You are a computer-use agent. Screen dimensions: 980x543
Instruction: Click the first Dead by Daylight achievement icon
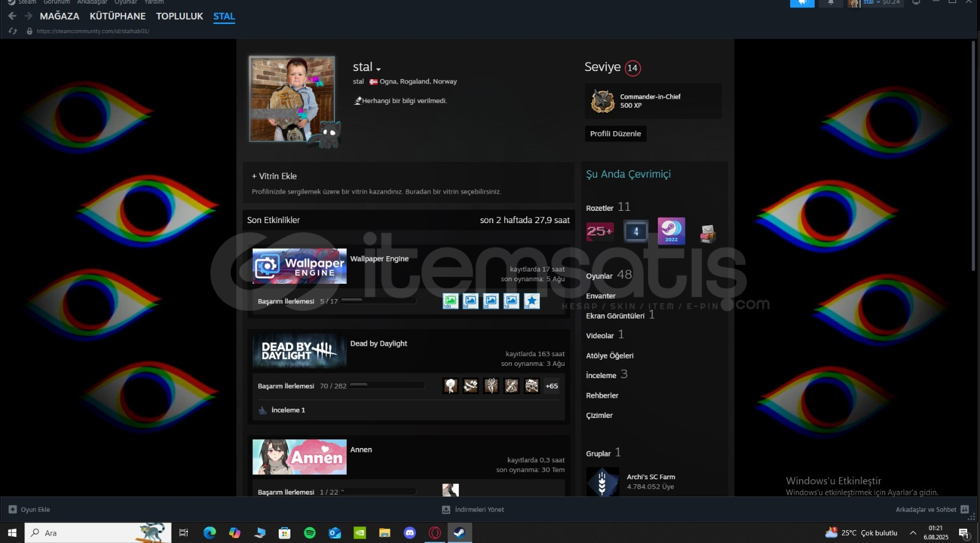click(x=450, y=385)
